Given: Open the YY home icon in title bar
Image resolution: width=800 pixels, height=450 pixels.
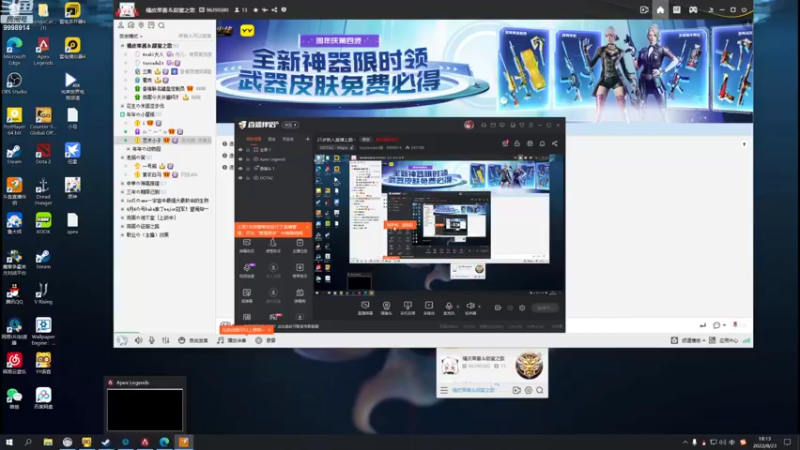Looking at the screenshot, I should coord(660,10).
